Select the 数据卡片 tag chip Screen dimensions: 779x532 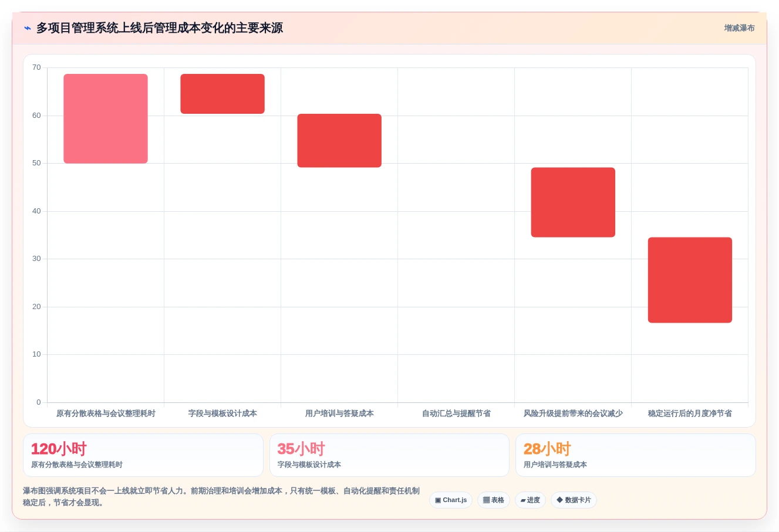[x=574, y=500]
